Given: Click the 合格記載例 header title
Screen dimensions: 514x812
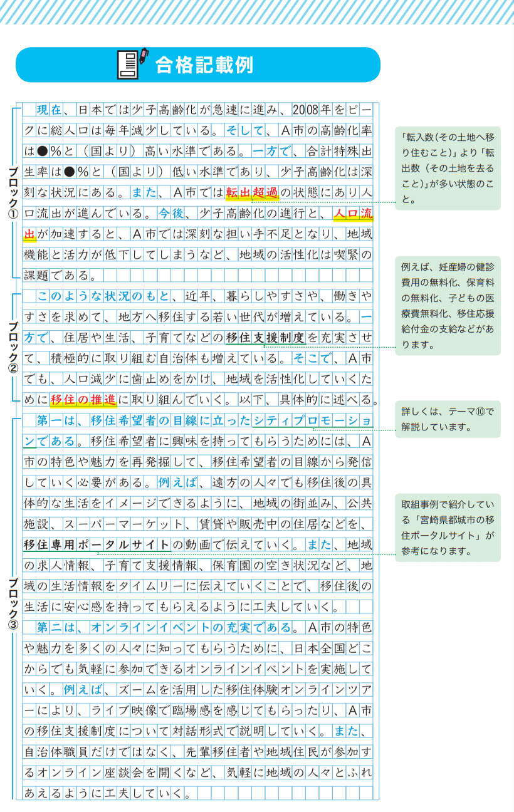Looking at the screenshot, I should 204,64.
